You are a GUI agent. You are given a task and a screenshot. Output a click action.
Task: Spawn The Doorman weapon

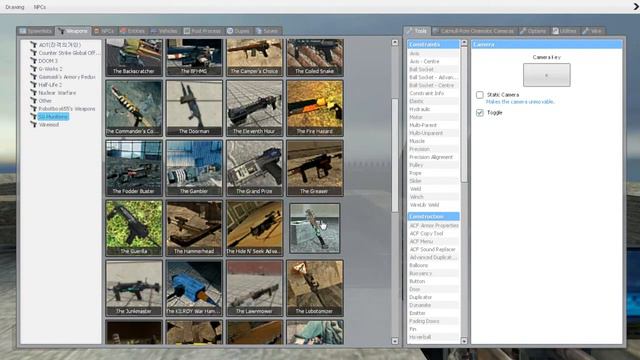(194, 108)
